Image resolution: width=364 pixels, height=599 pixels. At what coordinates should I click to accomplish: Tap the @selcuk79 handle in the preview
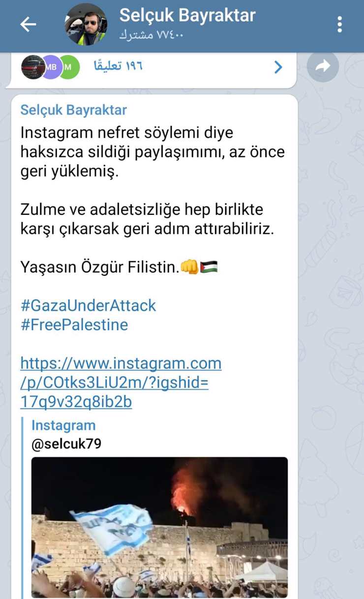(66, 444)
